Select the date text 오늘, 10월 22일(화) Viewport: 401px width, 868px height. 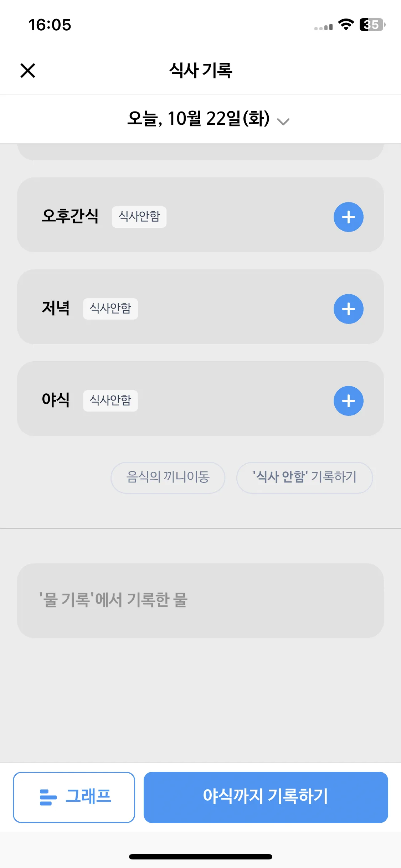point(199,119)
